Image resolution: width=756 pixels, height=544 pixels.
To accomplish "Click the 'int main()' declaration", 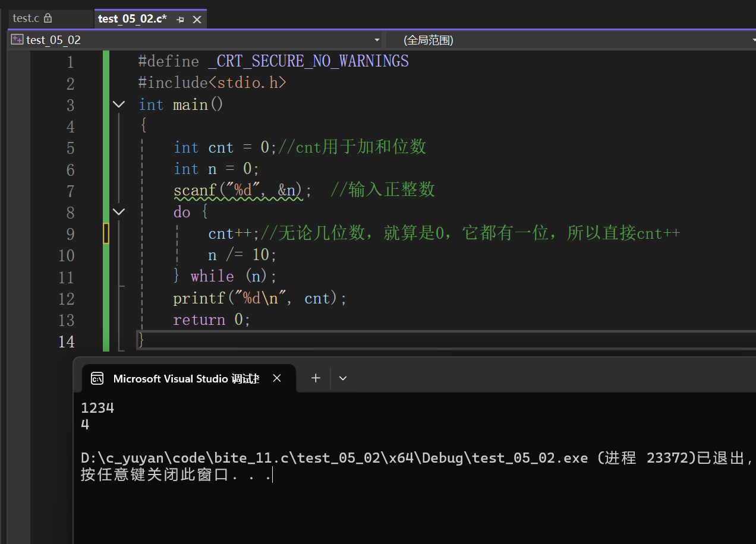I will pos(181,105).
